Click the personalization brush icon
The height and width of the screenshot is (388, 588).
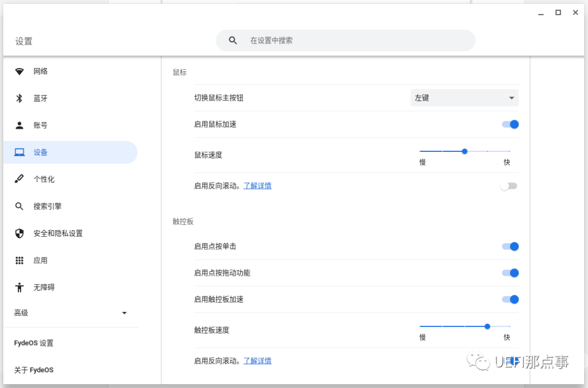coord(20,179)
